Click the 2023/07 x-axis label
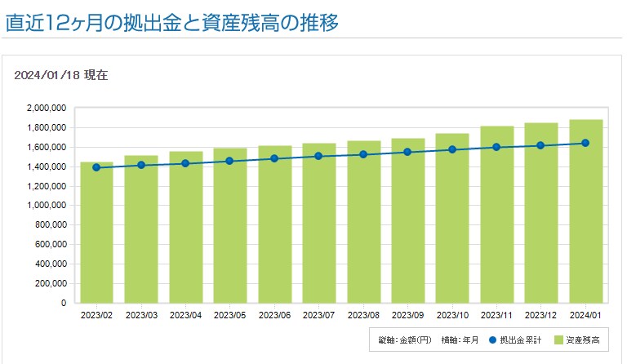627x364 pixels. click(x=318, y=315)
